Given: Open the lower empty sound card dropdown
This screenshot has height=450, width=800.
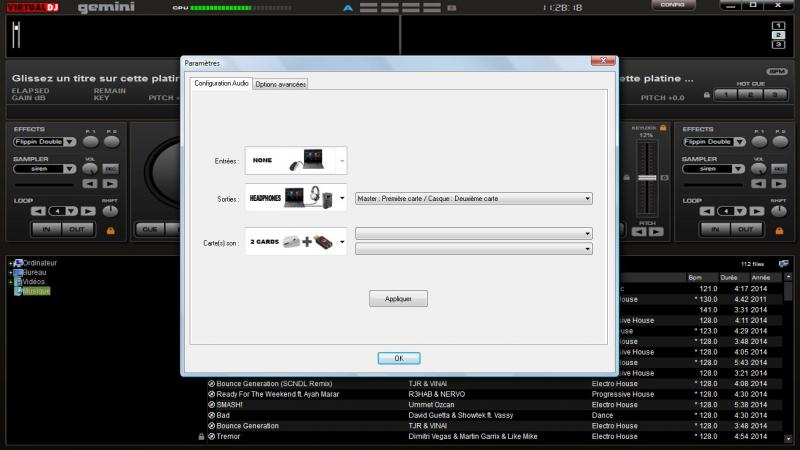Looking at the screenshot, I should [473, 249].
